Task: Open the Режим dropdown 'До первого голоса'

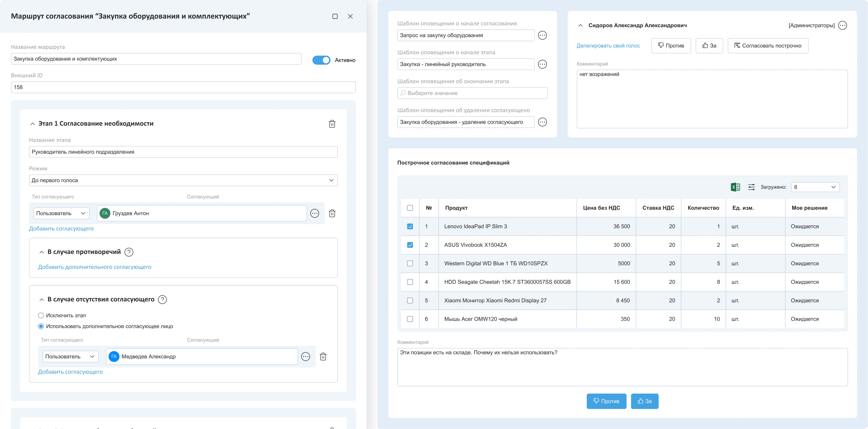Action: pyautogui.click(x=183, y=181)
